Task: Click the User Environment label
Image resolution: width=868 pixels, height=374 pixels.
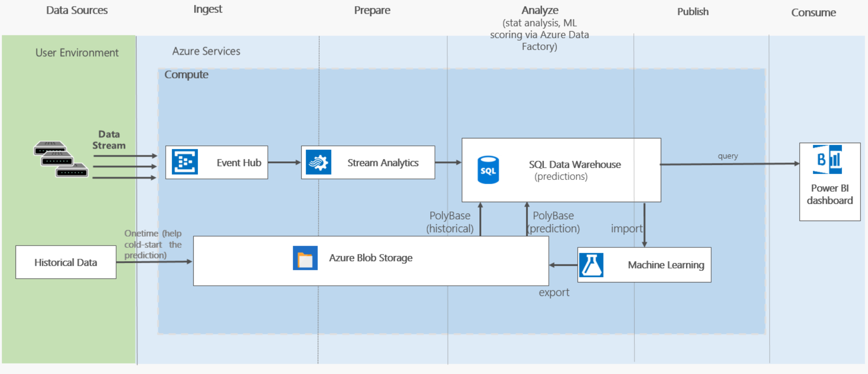Action: (77, 52)
